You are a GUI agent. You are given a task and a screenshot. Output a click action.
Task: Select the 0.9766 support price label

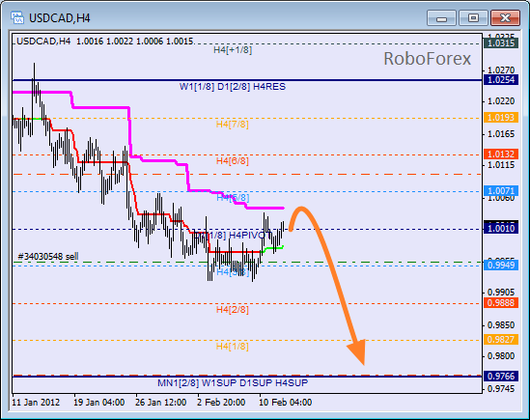click(501, 376)
